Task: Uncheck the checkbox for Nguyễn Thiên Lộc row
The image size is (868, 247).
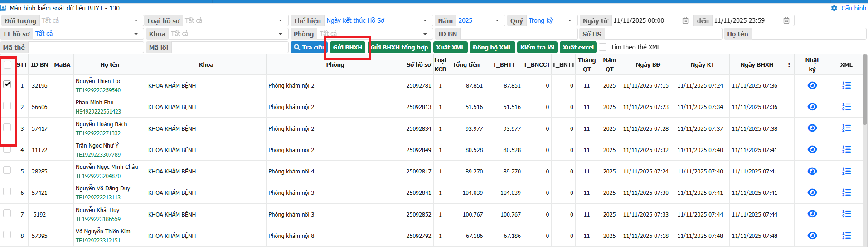Action: [x=7, y=84]
